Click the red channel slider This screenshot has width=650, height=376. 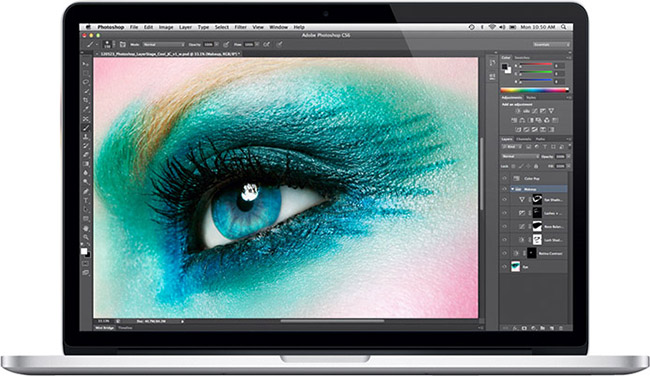click(x=536, y=64)
